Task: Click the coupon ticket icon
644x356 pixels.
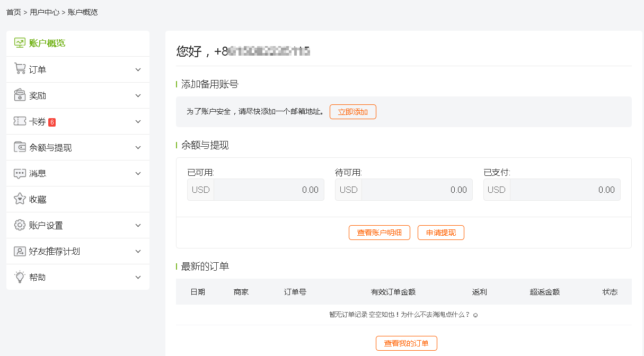Action: click(20, 121)
